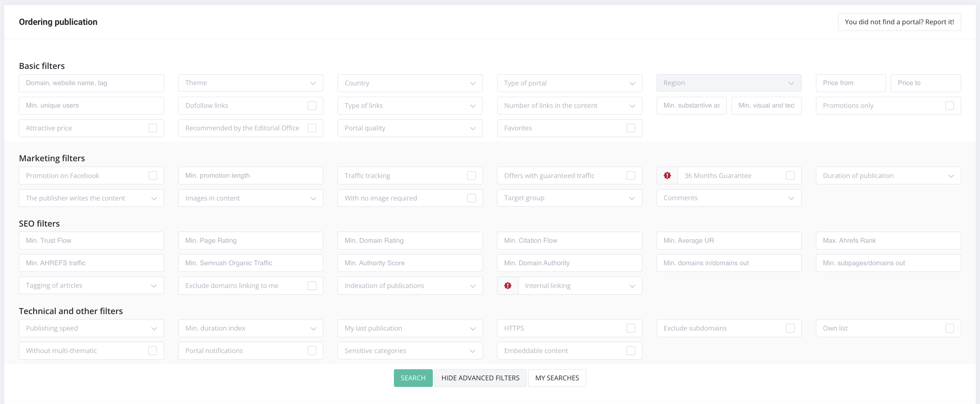Open Duration of publication dropdown

(888, 176)
